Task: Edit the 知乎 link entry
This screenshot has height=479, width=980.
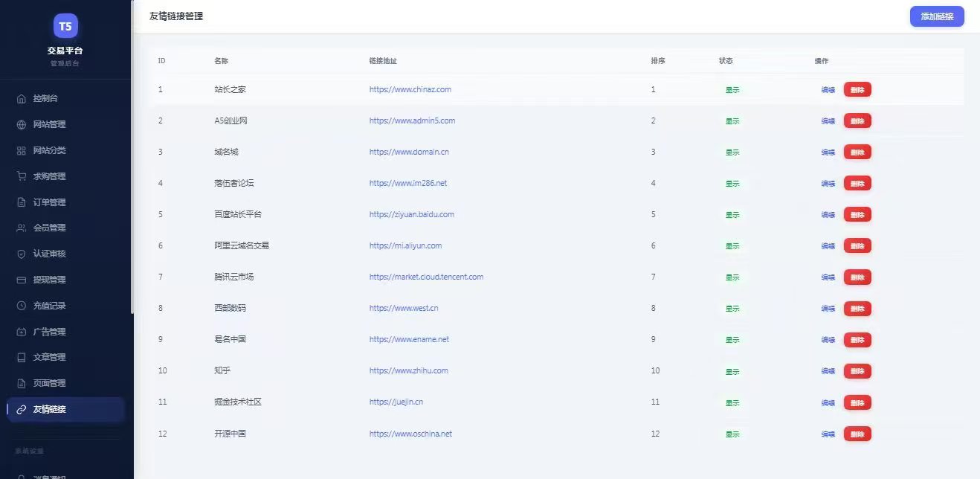Action: coord(828,370)
